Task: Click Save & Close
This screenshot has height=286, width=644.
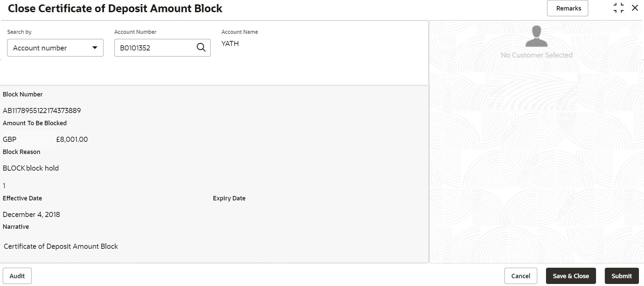Action: (x=571, y=276)
